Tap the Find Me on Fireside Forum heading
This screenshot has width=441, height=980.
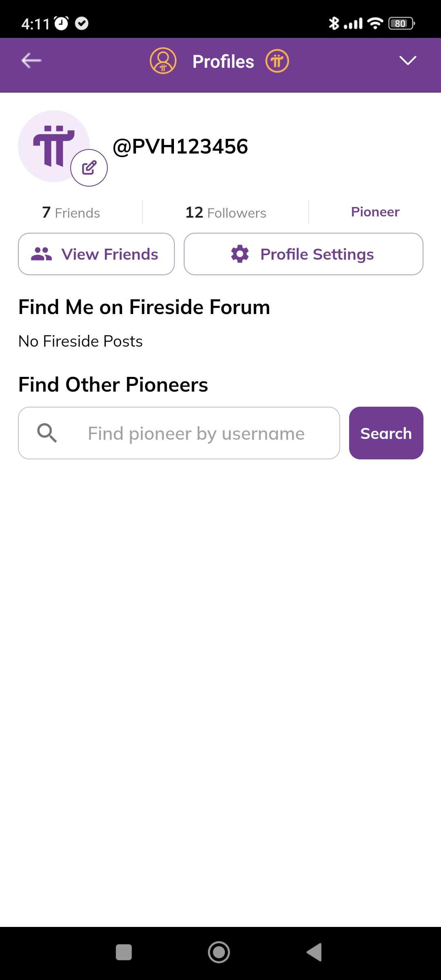click(x=144, y=307)
